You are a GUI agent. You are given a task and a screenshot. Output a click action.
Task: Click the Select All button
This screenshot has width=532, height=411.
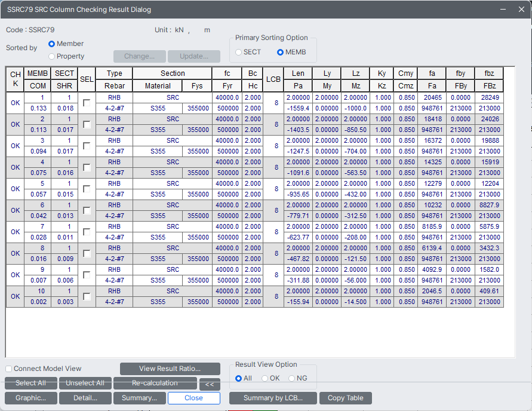click(x=31, y=383)
